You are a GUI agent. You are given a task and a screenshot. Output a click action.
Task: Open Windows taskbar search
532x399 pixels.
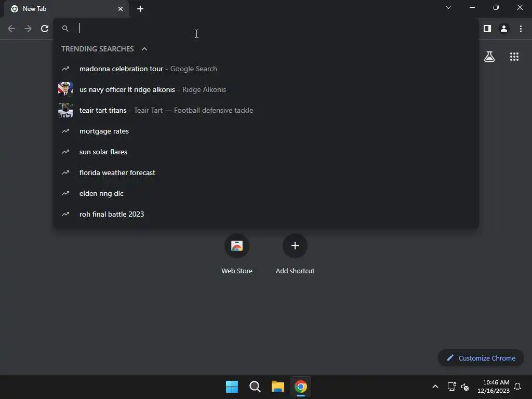255,387
